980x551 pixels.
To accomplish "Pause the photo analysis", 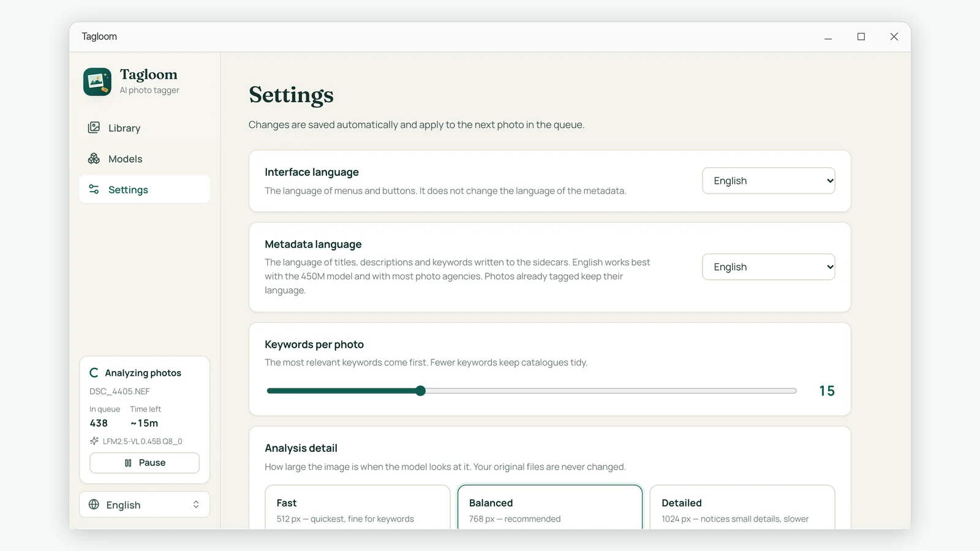I will pyautogui.click(x=145, y=463).
